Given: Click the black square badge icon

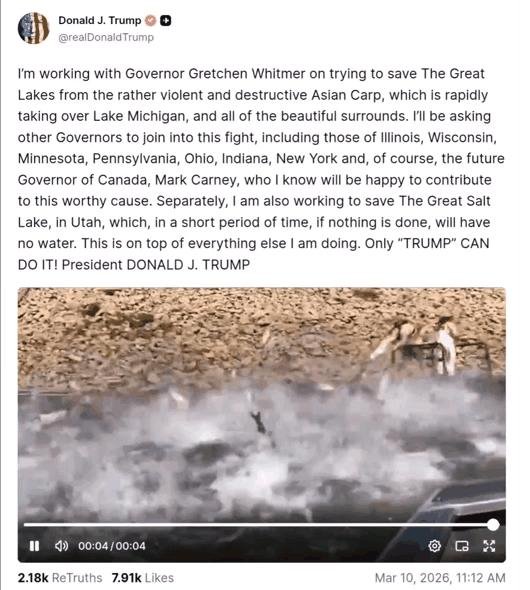Looking at the screenshot, I should [x=166, y=21].
